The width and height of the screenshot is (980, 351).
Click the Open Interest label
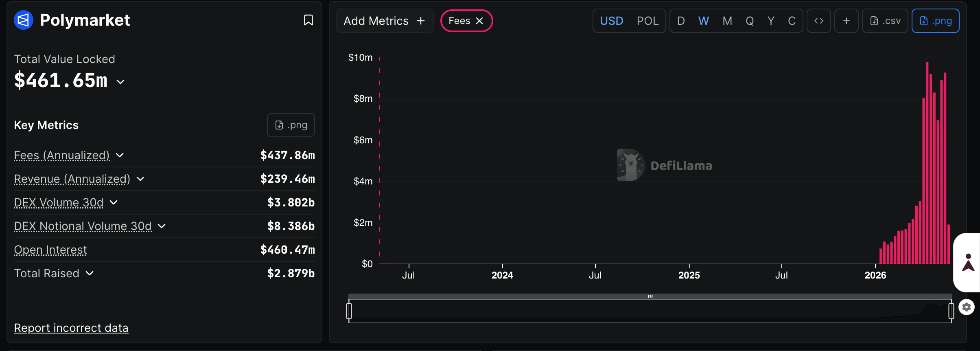coord(50,250)
